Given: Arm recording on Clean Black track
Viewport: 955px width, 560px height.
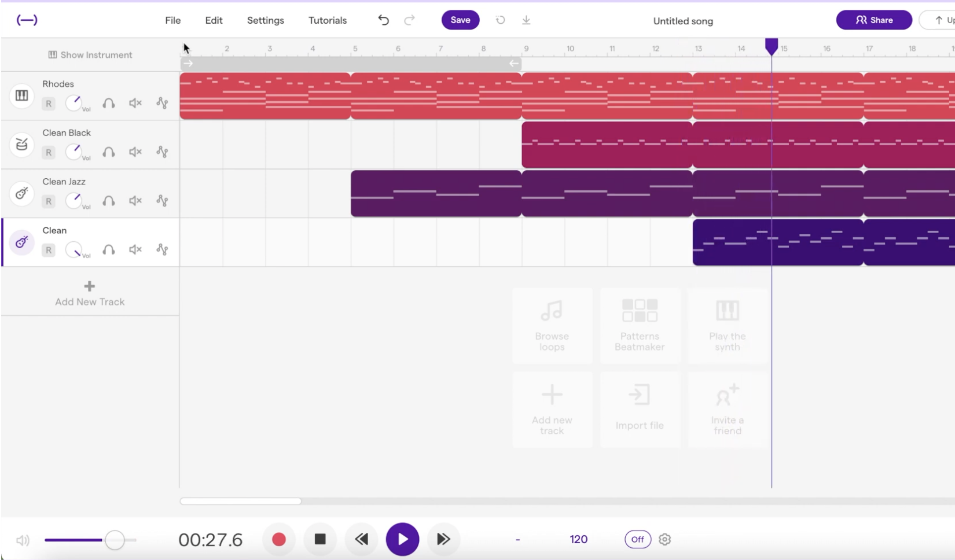Looking at the screenshot, I should tap(49, 153).
